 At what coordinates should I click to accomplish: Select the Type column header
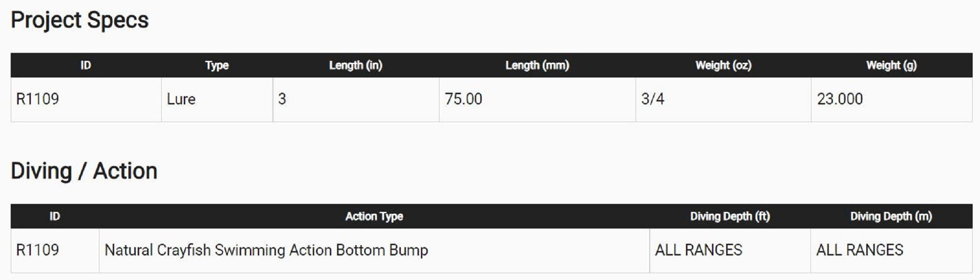click(x=217, y=65)
